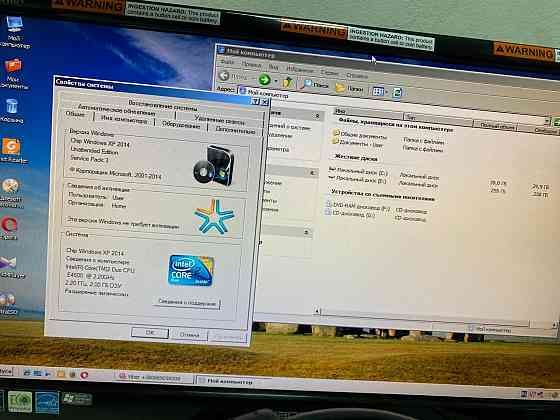The image size is (560, 420).
Task: Click OK in System Properties dialog
Action: 150,333
